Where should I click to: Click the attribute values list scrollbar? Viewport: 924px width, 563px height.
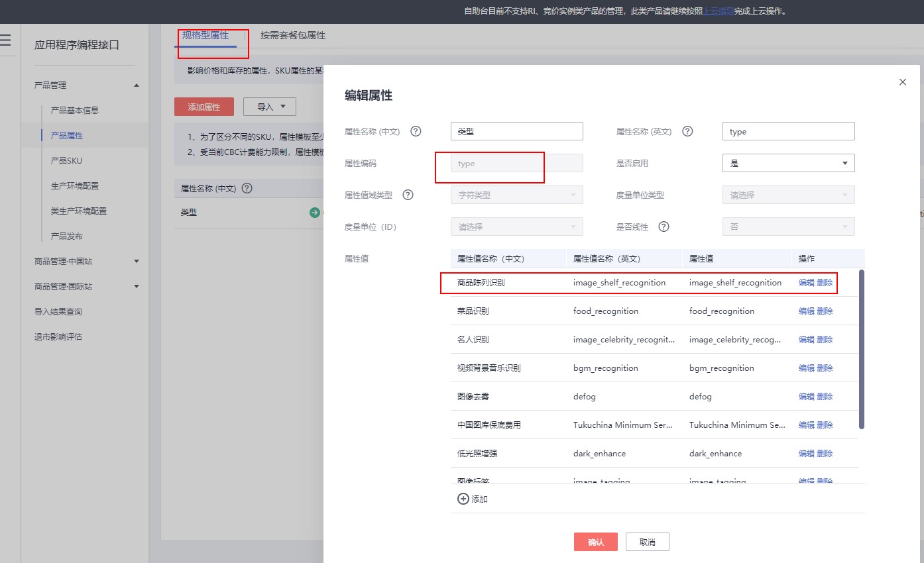862,348
